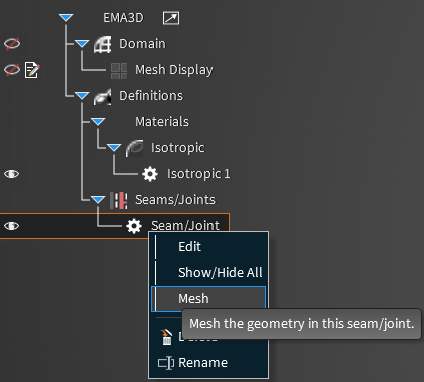Click the Seams/Joints striped icon

point(119,200)
